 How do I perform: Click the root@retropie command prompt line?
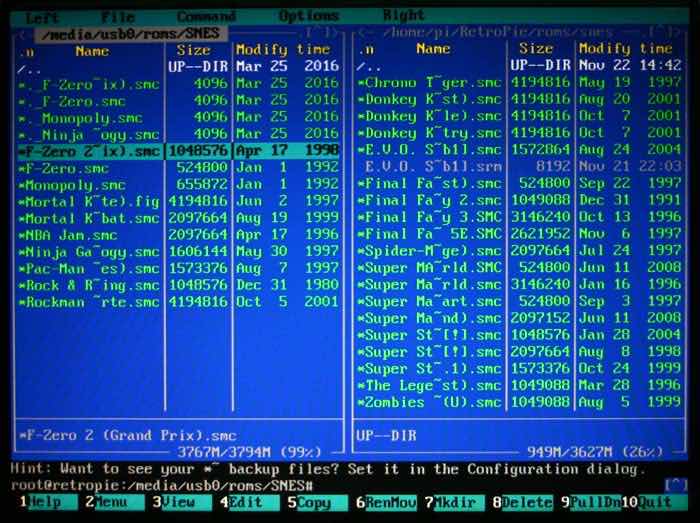(x=162, y=486)
